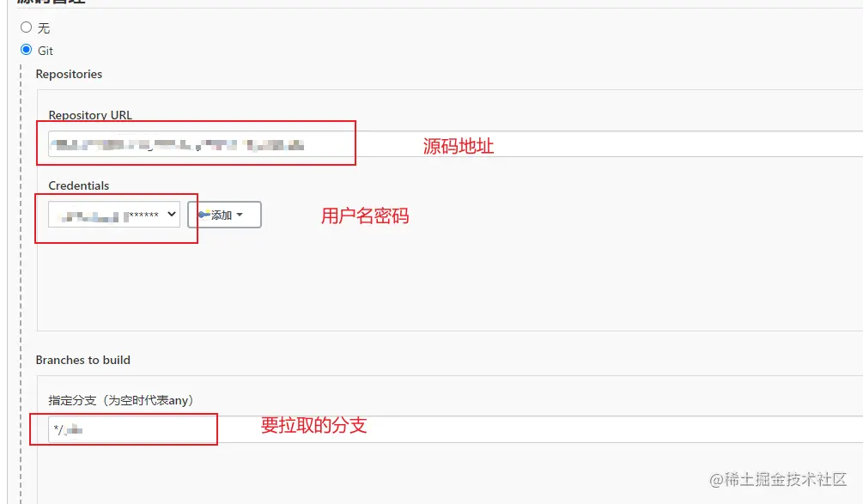This screenshot has width=863, height=504.
Task: Click the Repository URL label
Action: (90, 115)
